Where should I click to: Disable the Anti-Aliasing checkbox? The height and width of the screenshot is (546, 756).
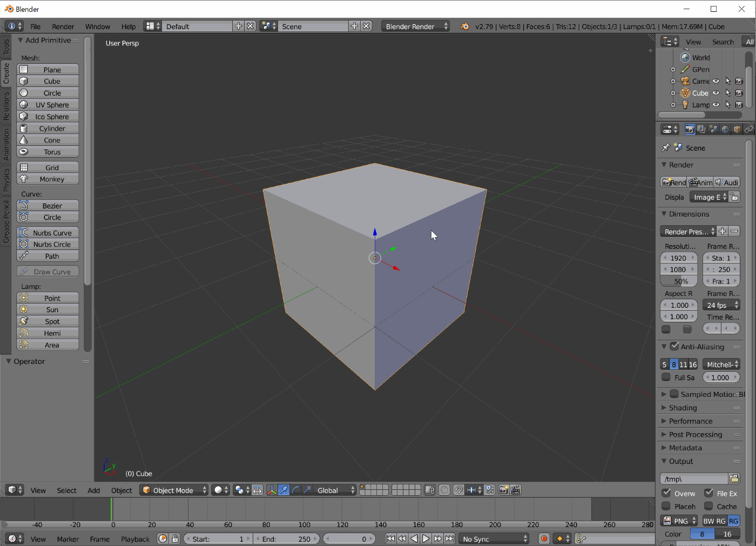674,346
